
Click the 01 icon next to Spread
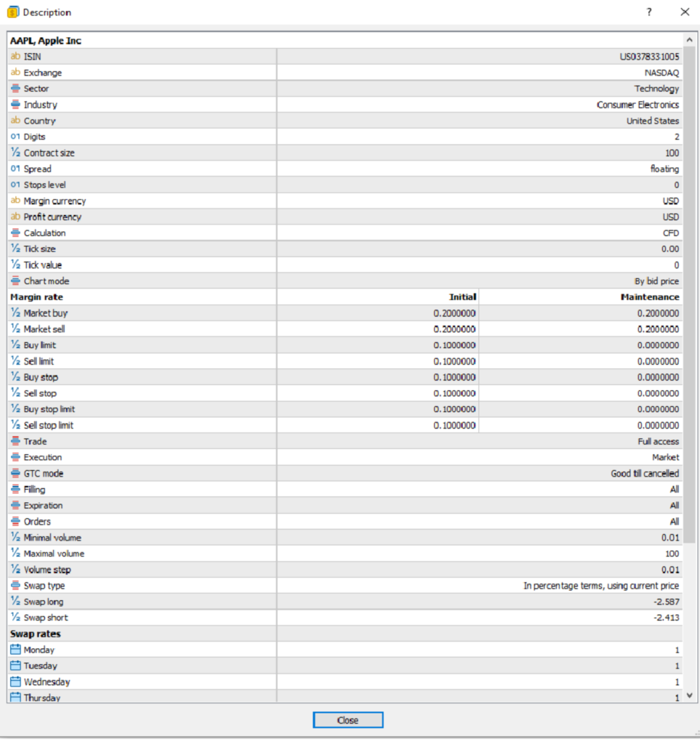point(16,169)
